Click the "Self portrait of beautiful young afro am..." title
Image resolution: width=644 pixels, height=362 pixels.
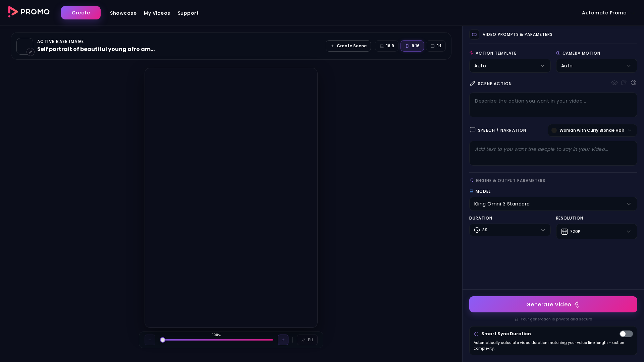click(96, 49)
